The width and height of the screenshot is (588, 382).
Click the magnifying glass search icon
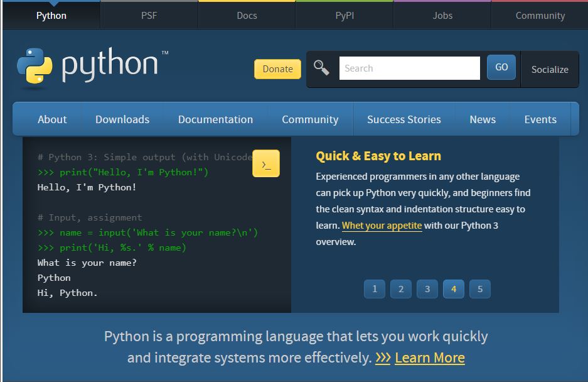[321, 68]
